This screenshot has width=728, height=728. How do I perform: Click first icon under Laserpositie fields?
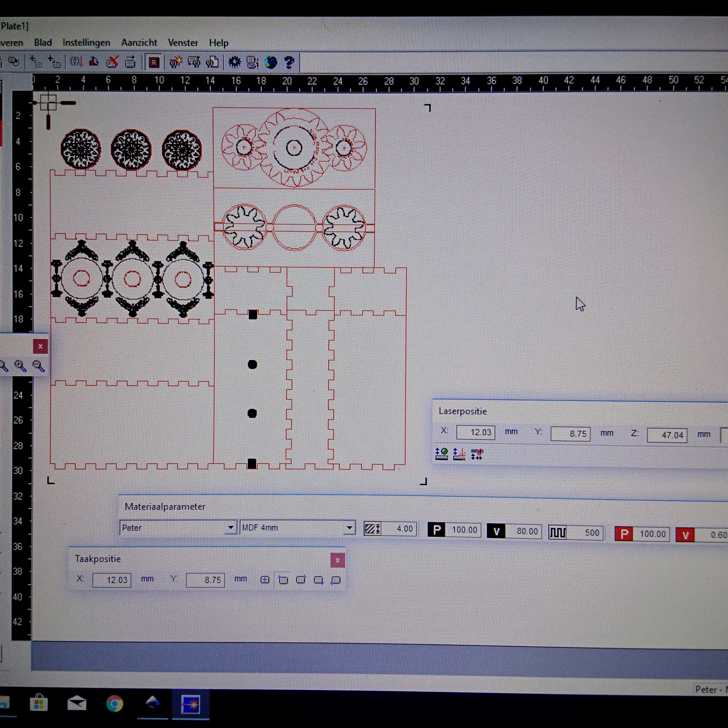(x=441, y=454)
